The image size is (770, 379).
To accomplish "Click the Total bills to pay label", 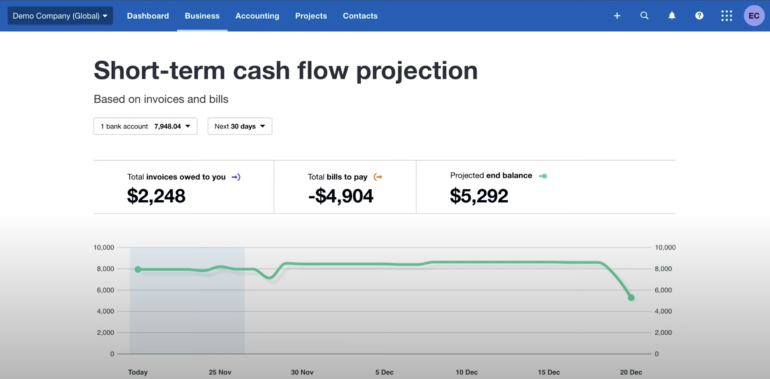I will coord(337,177).
